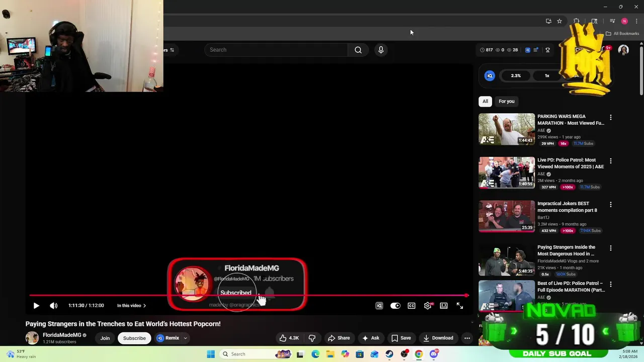Click the vidIQ clock stat 817

[x=486, y=50]
